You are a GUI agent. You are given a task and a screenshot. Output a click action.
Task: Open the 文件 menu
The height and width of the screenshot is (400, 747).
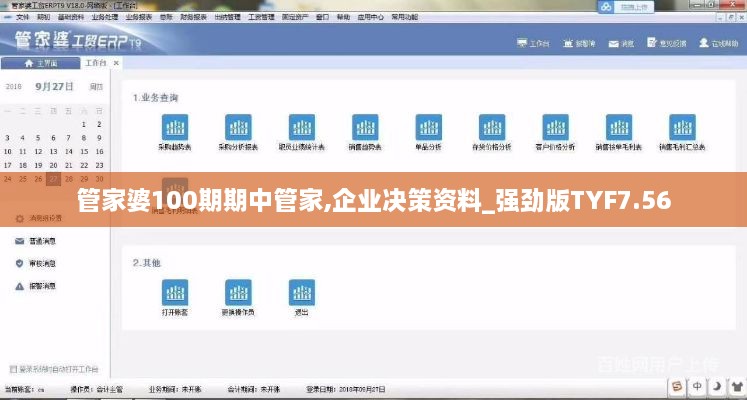[x=22, y=17]
